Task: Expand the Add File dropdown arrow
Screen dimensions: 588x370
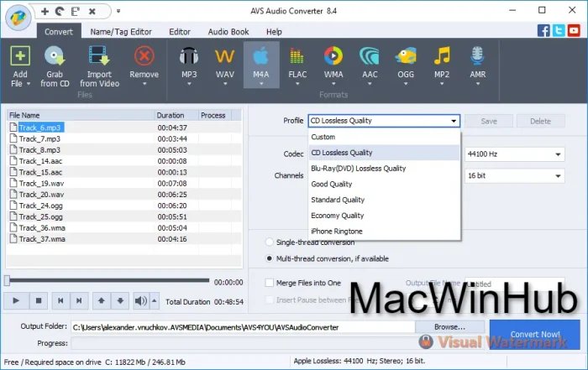Action: [x=29, y=84]
